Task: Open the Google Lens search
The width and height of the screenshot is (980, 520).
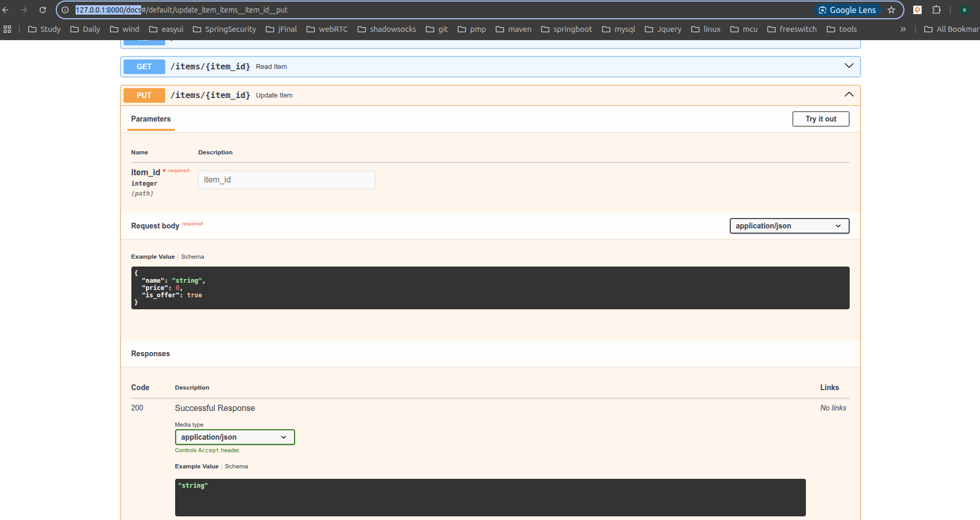Action: [847, 10]
